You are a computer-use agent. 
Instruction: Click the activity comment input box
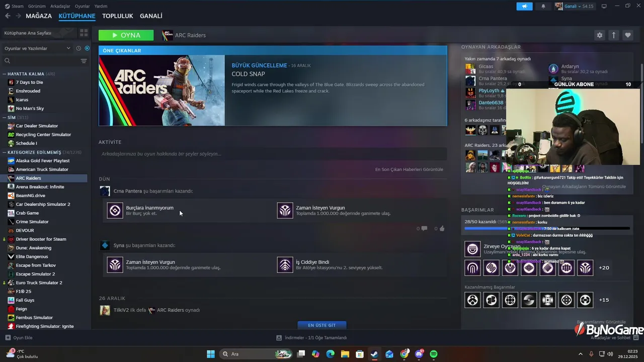(x=273, y=154)
